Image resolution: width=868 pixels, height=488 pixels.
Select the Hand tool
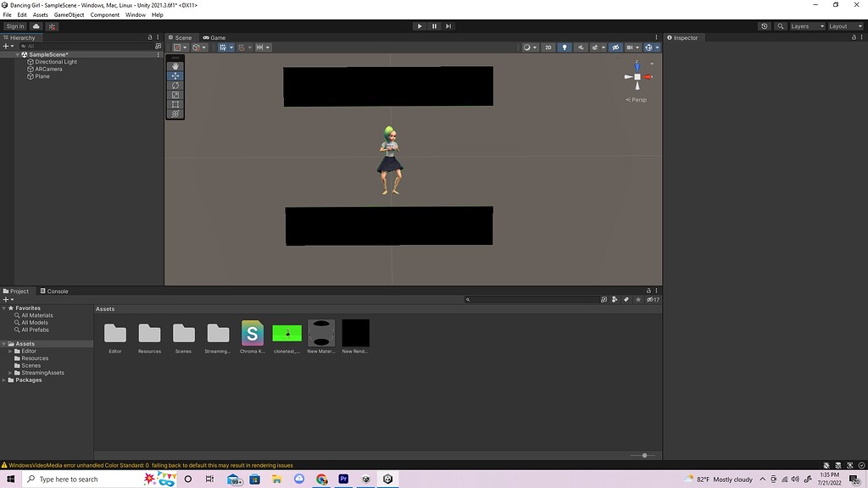coord(175,66)
